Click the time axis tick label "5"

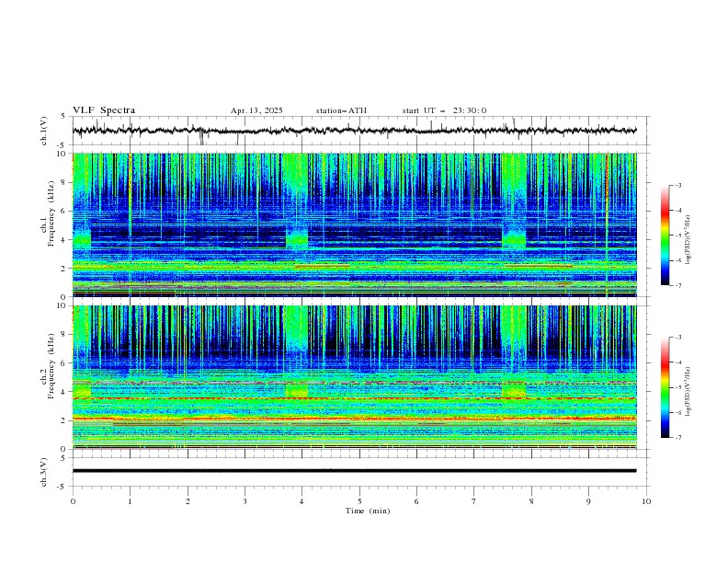tap(359, 501)
